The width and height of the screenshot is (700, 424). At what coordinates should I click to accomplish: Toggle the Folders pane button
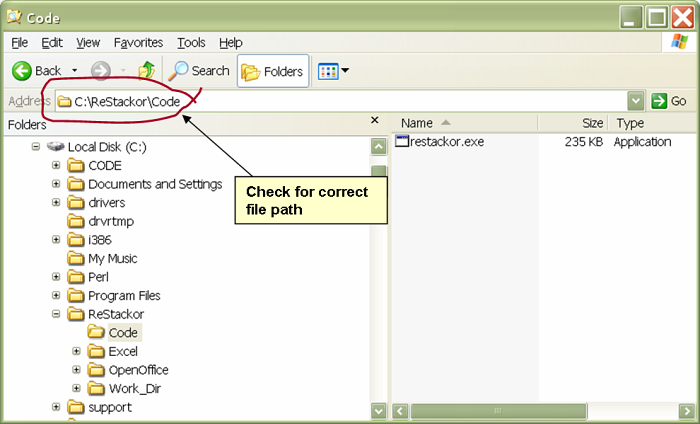coord(273,71)
